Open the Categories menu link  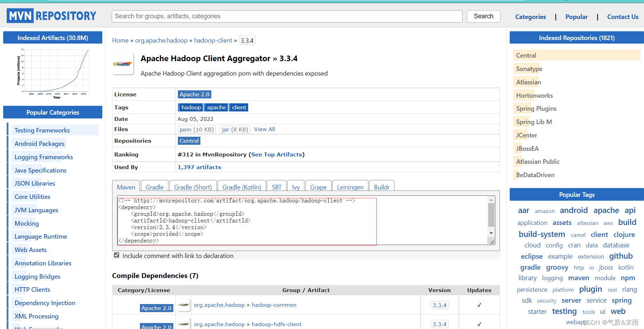[x=530, y=17]
